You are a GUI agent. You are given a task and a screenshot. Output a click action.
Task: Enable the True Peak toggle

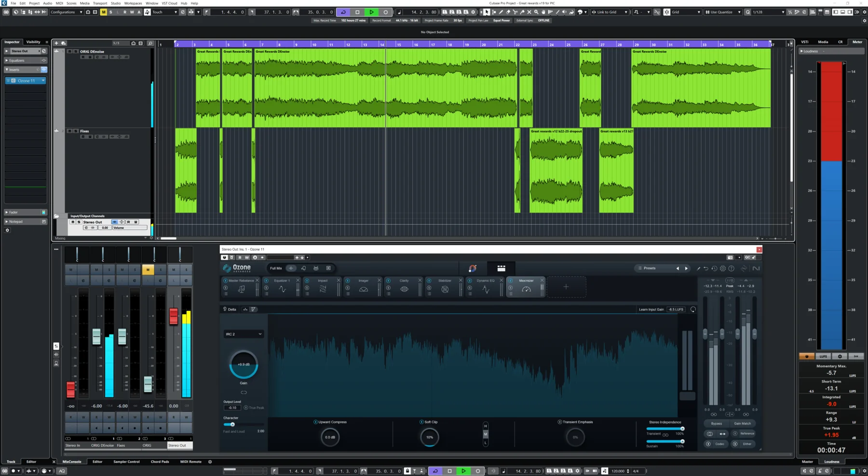(x=246, y=408)
